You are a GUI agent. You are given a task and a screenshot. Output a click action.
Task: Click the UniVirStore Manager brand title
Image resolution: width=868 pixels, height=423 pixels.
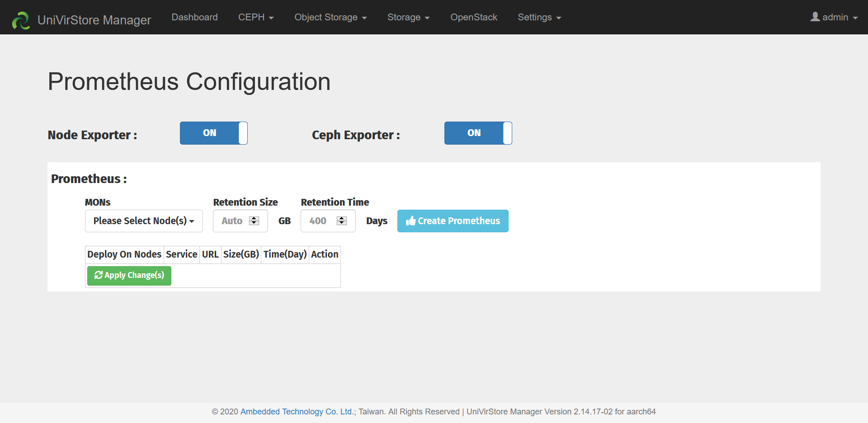pyautogui.click(x=94, y=20)
